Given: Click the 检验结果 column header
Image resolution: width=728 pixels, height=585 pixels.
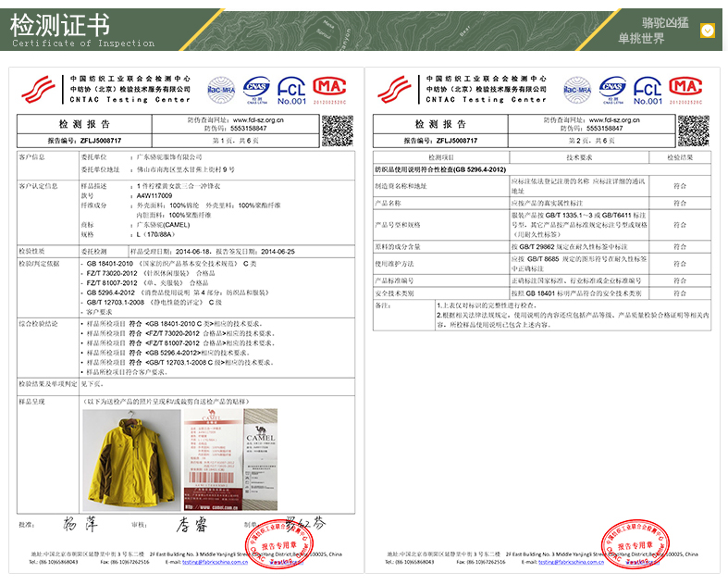Looking at the screenshot, I should (680, 157).
